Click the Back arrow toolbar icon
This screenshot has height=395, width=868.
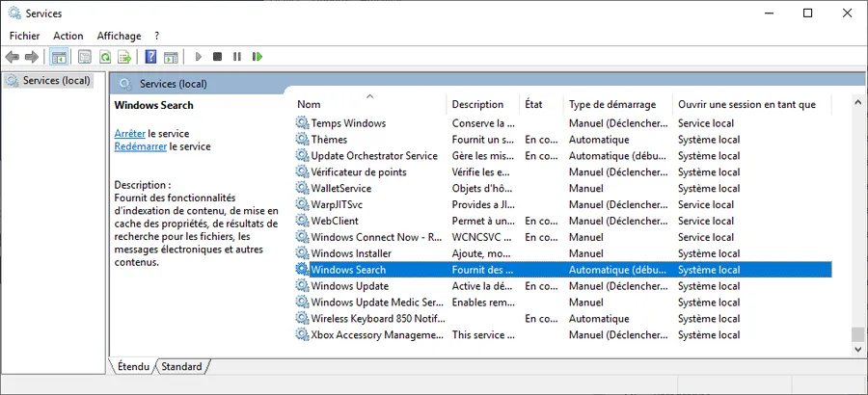(x=13, y=57)
